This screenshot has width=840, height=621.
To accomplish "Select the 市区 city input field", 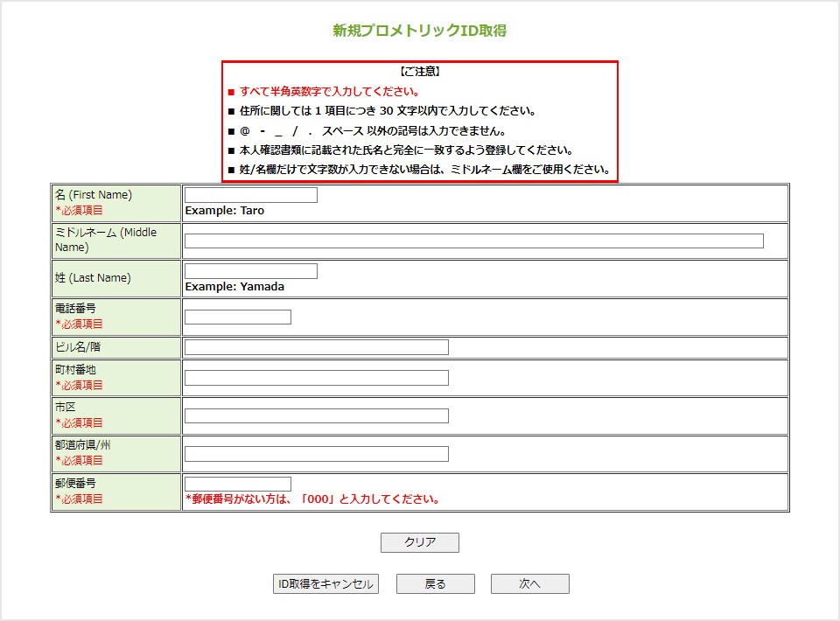I will (317, 416).
